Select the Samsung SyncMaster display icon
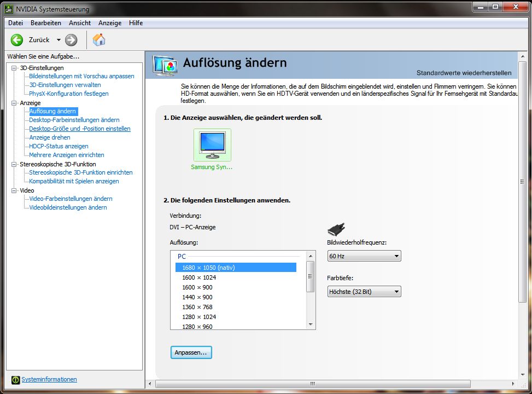Screen dimensions: 532x394 click(x=212, y=145)
